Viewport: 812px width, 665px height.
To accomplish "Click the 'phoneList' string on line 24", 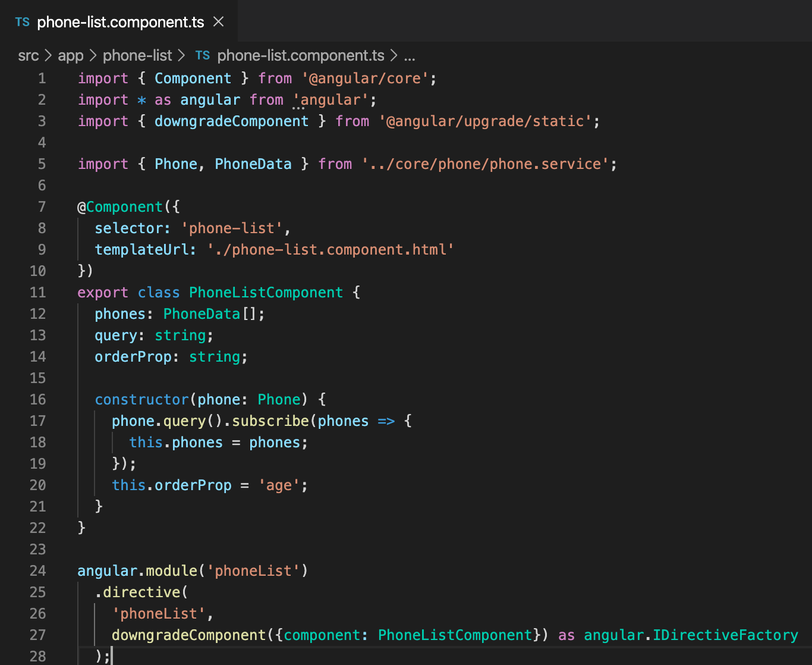I will [253, 571].
